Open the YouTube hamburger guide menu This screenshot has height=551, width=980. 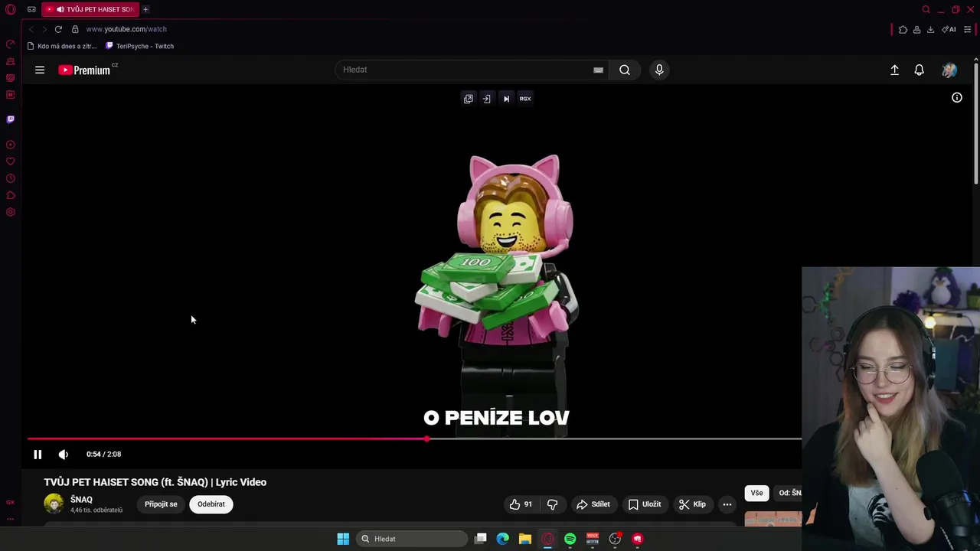pos(40,70)
